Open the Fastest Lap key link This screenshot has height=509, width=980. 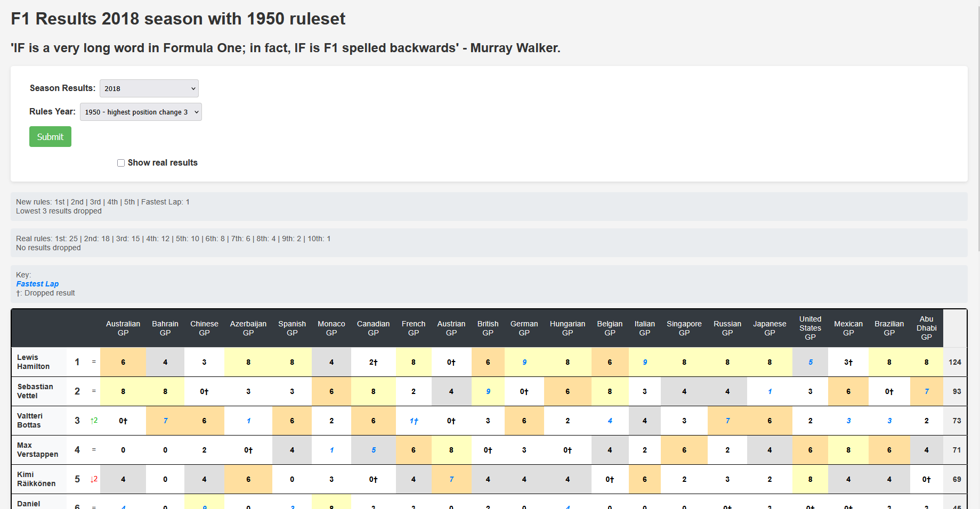37,284
